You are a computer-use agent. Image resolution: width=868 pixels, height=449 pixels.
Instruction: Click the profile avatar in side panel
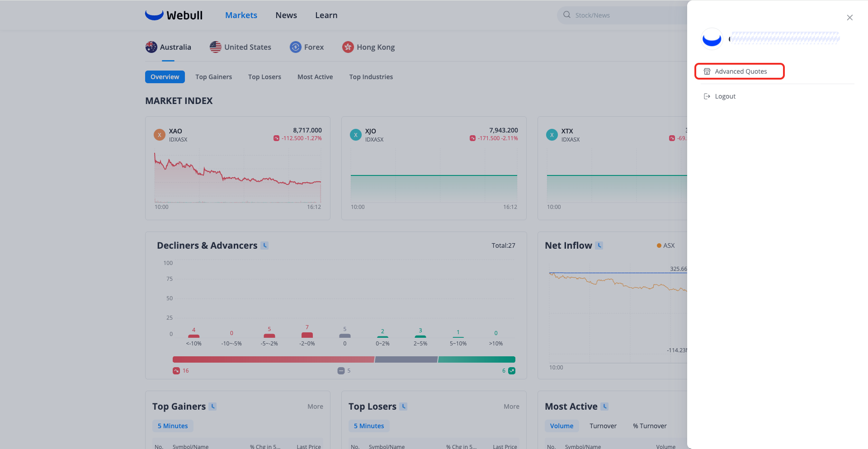712,38
